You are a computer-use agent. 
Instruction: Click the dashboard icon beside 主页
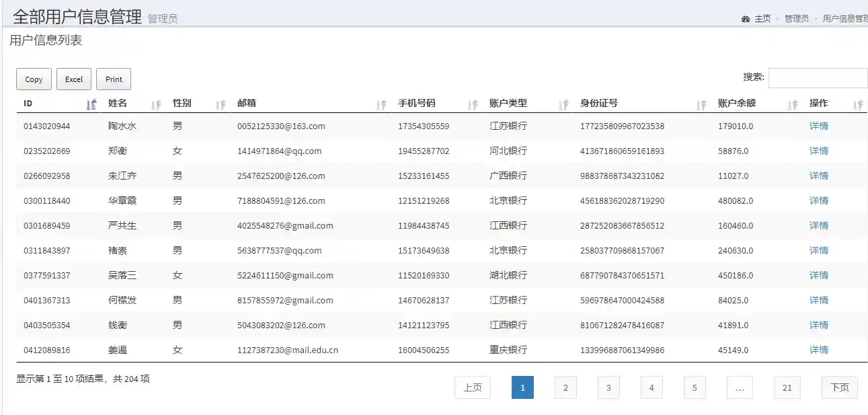click(x=746, y=19)
